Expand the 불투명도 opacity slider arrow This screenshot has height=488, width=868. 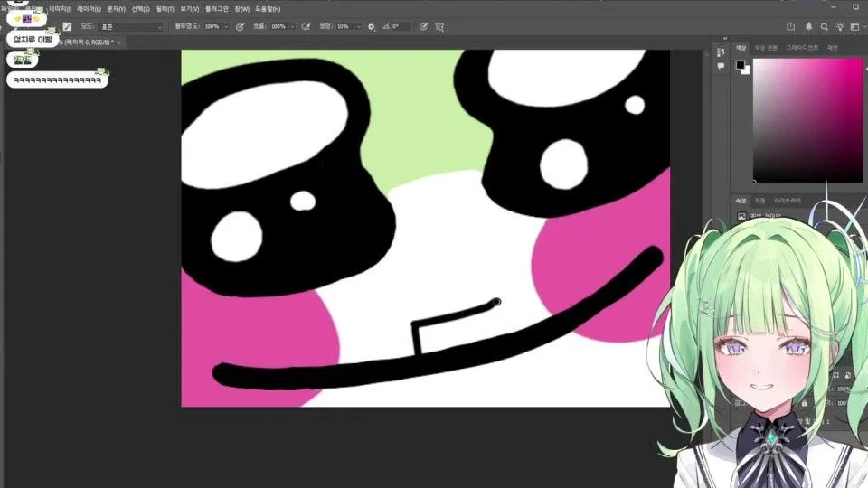point(226,26)
